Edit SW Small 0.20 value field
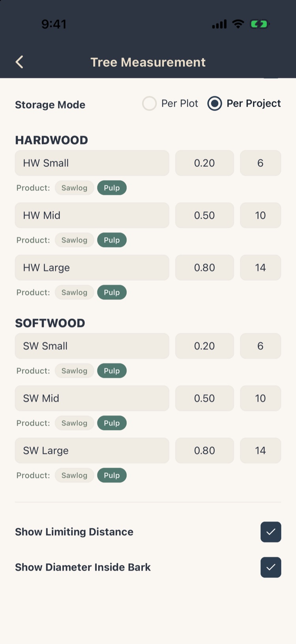Viewport: 296px width, 644px height. pyautogui.click(x=204, y=346)
